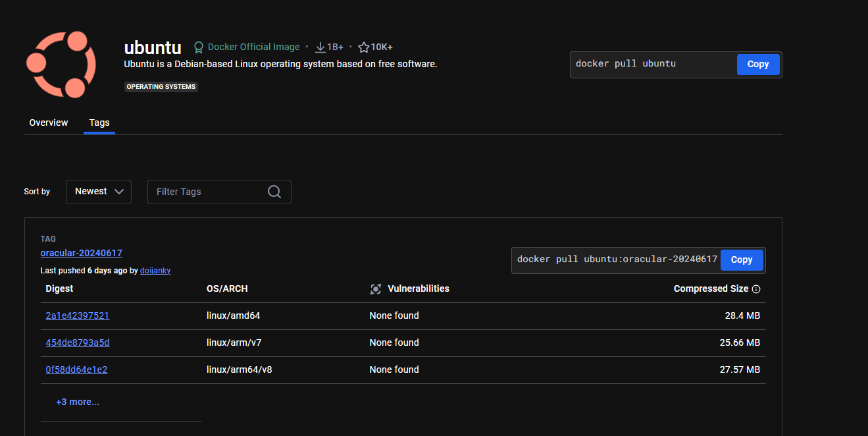This screenshot has width=868, height=436.
Task: Focus the Filter Tags input field
Action: coord(219,192)
